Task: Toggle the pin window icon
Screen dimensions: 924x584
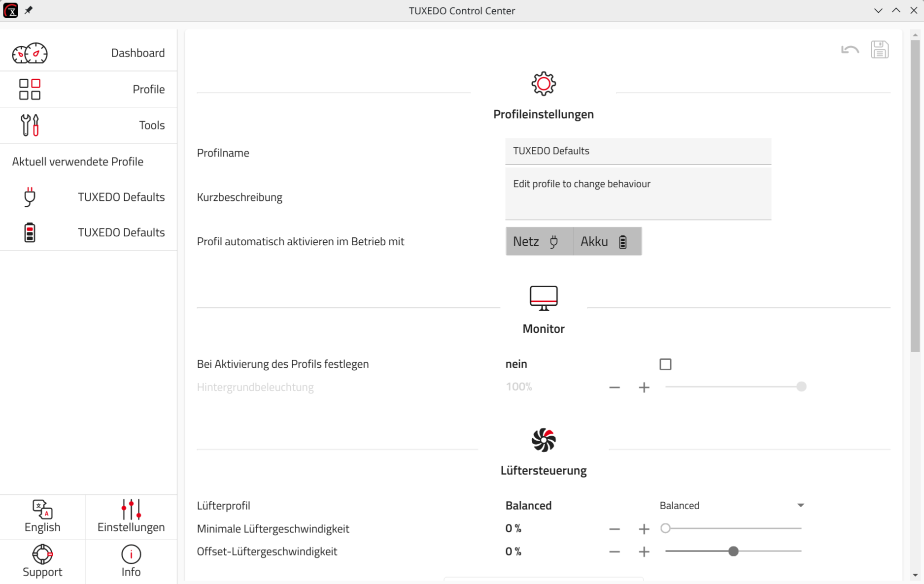Action: [x=29, y=10]
